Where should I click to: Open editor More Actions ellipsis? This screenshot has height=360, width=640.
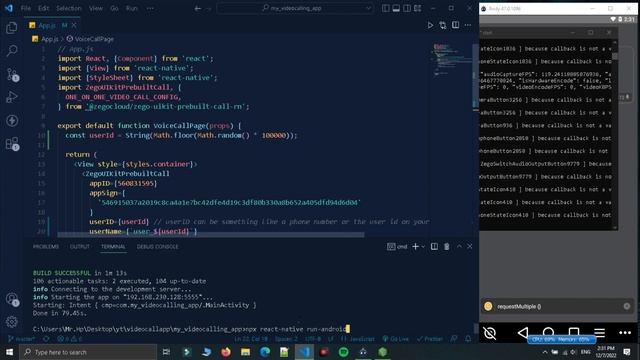coord(468,25)
